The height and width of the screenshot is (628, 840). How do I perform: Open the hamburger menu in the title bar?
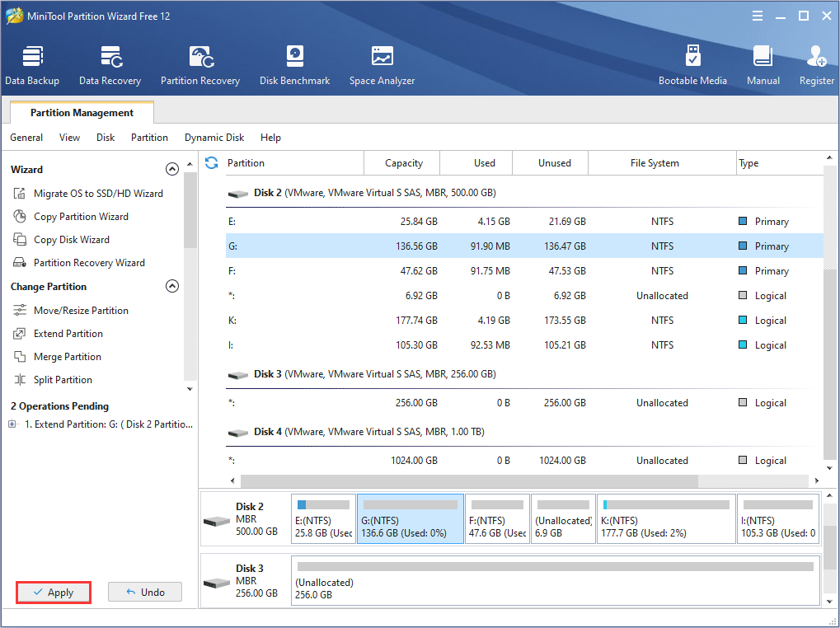[758, 16]
